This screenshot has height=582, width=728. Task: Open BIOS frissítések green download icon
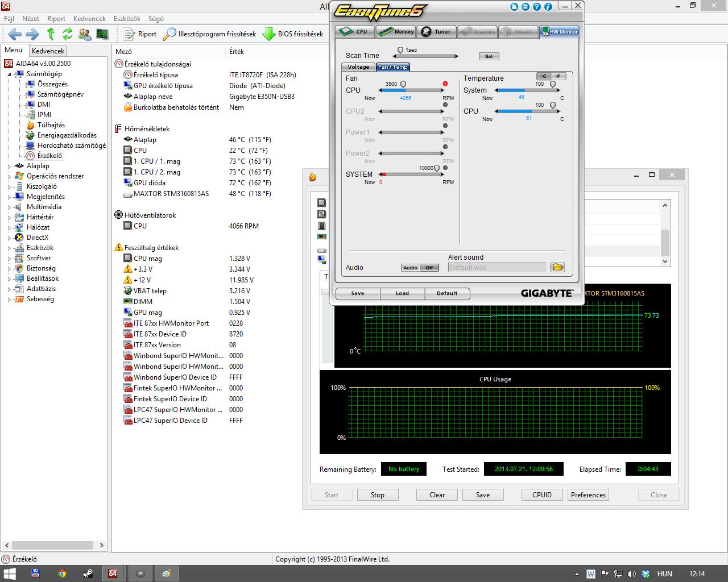[x=268, y=34]
